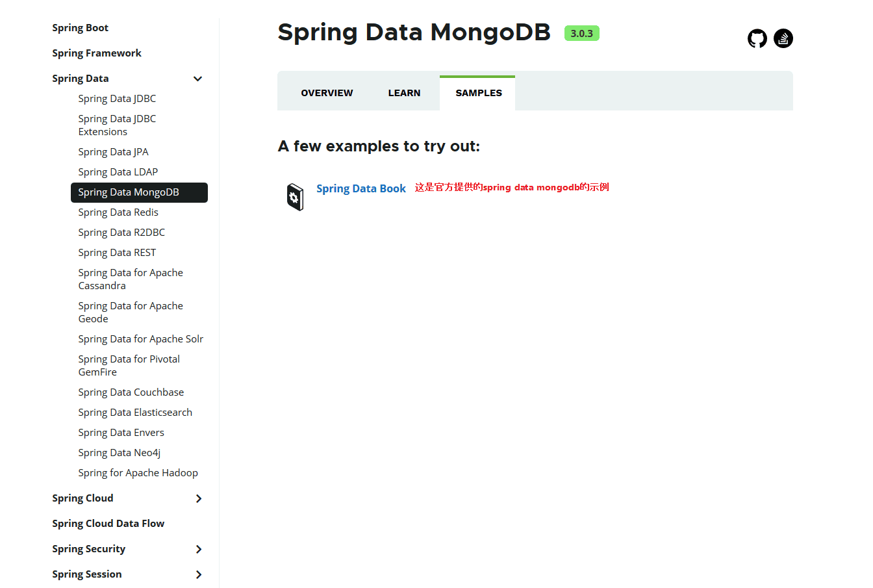
Task: Expand the Spring Session section chevron
Action: point(199,574)
